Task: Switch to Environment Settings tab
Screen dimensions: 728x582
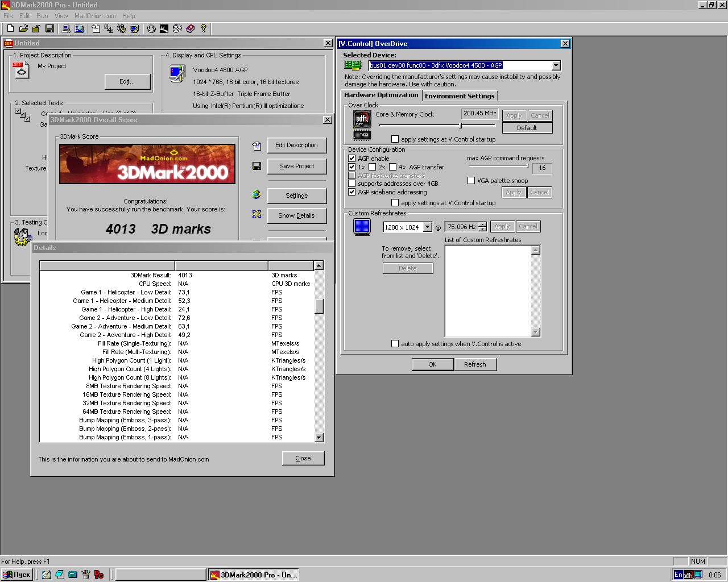Action: [x=460, y=96]
